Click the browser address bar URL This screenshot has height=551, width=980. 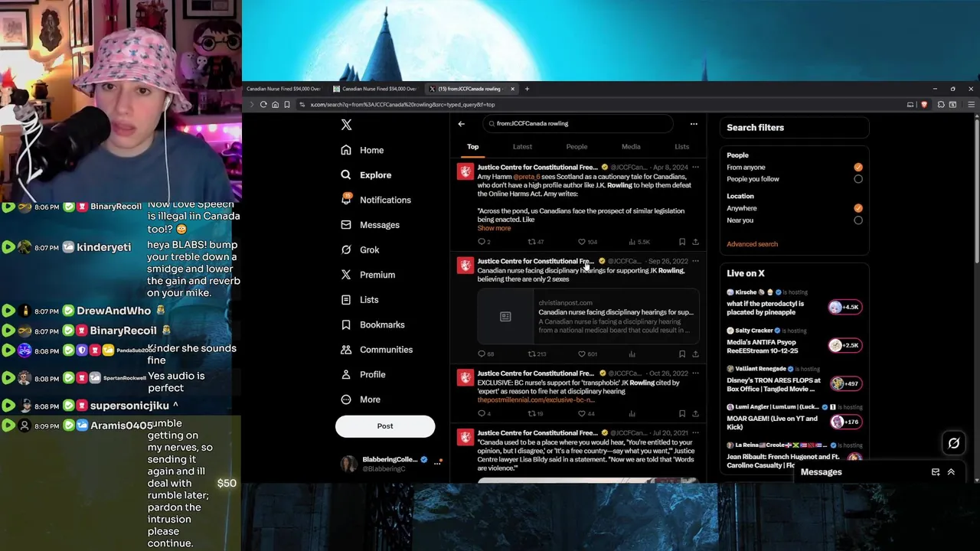402,104
